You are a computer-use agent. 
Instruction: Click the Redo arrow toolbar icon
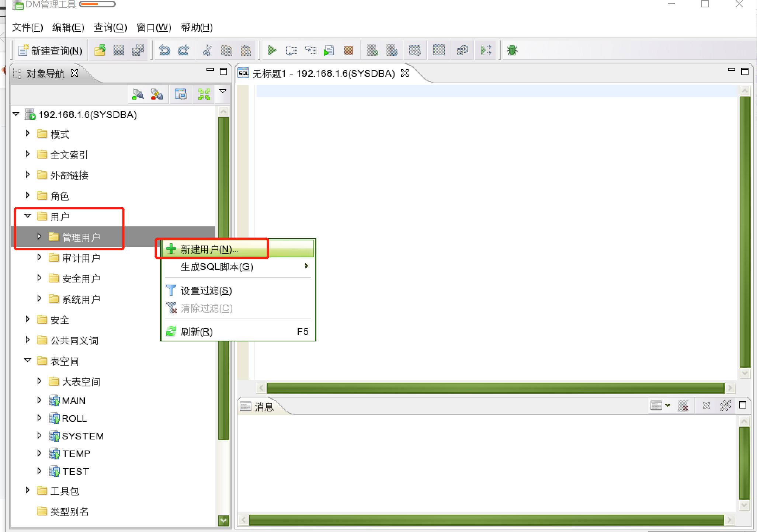point(184,50)
